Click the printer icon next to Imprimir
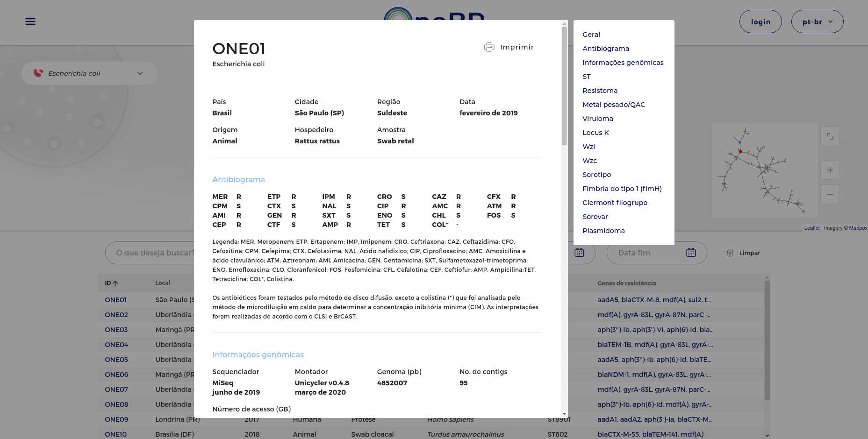The image size is (868, 439). tap(489, 47)
